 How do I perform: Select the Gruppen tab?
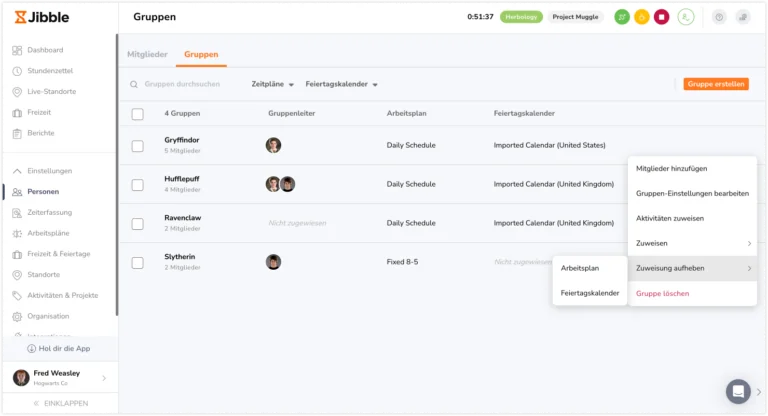click(x=201, y=54)
